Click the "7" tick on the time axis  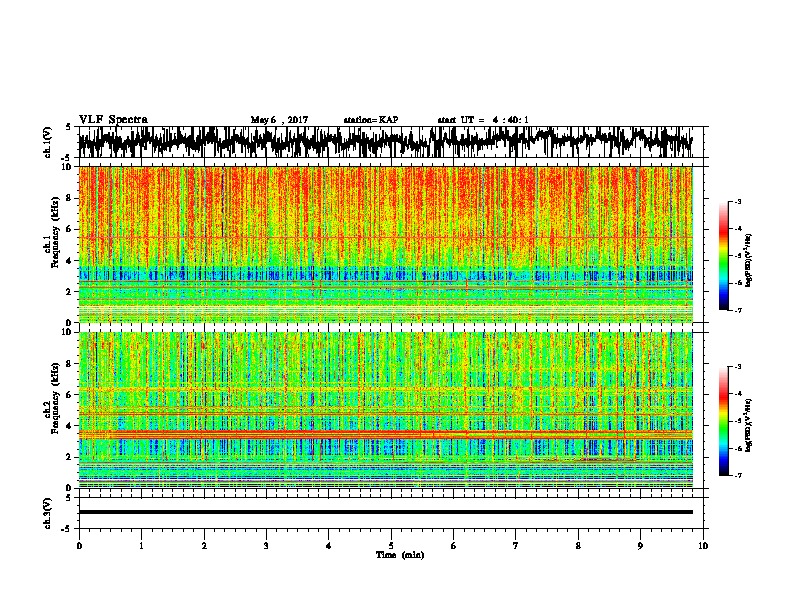(516, 546)
